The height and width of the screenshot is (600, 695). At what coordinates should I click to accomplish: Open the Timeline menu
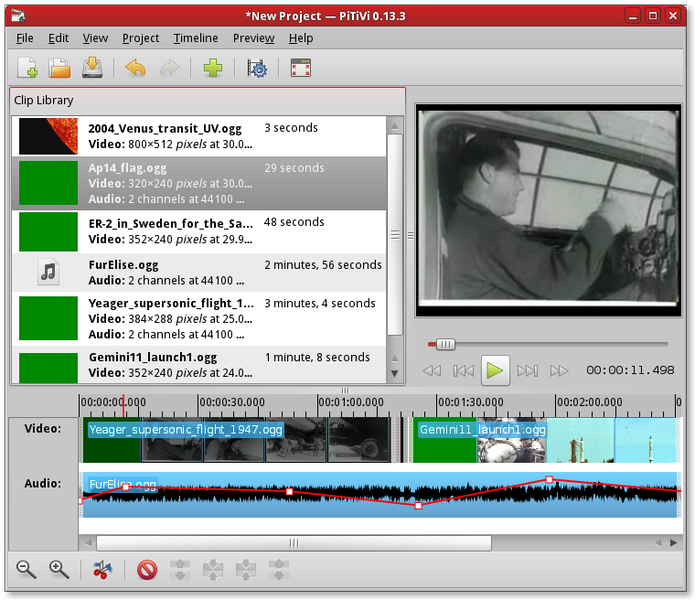click(195, 38)
